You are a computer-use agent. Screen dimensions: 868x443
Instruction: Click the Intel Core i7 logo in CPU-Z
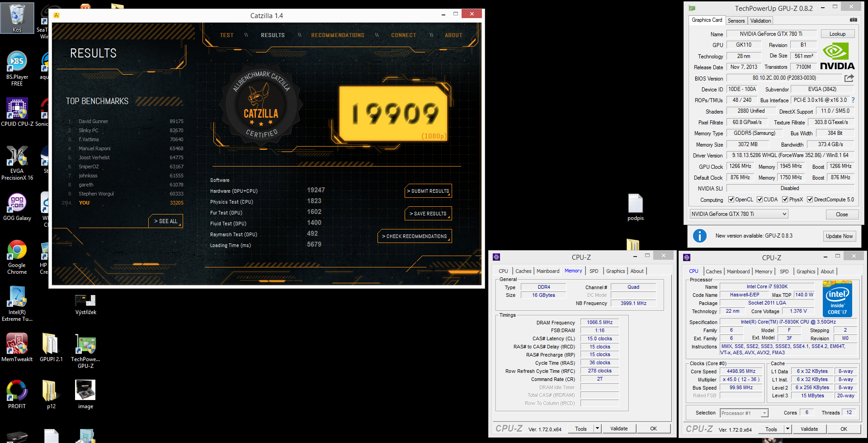coord(837,299)
